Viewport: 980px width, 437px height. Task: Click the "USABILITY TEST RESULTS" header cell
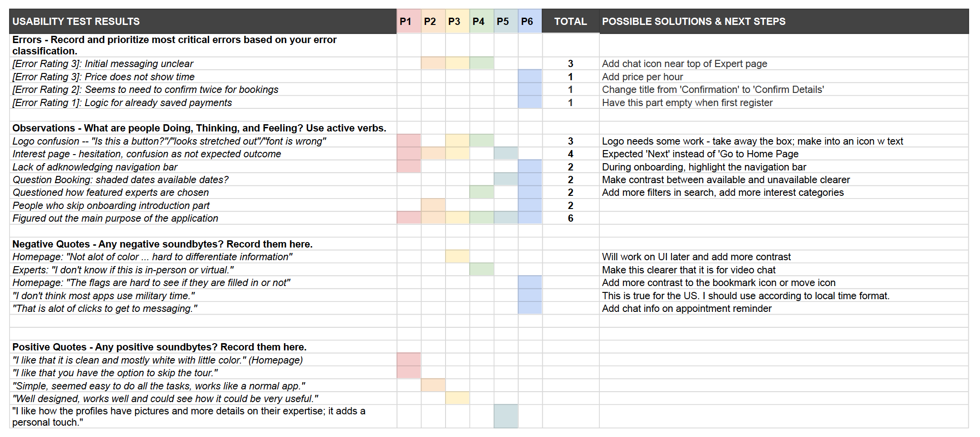[x=76, y=21]
